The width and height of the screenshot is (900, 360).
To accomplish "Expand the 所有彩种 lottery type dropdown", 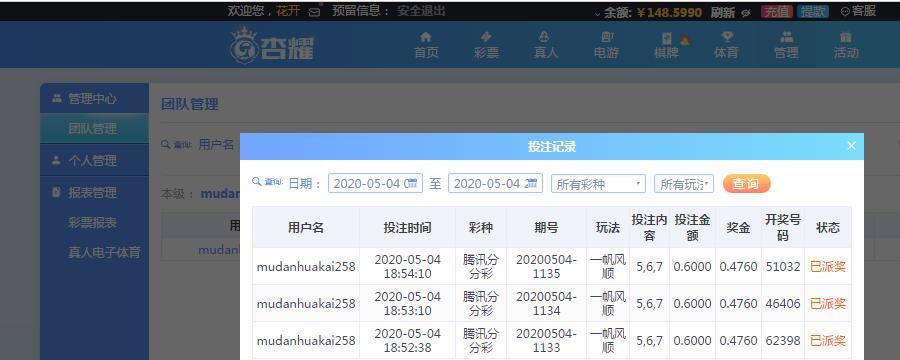I will [598, 184].
